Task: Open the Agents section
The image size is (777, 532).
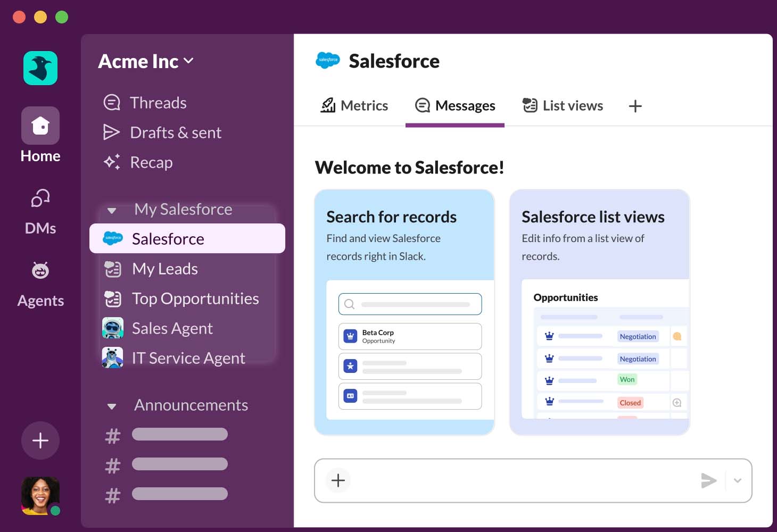Action: point(40,271)
